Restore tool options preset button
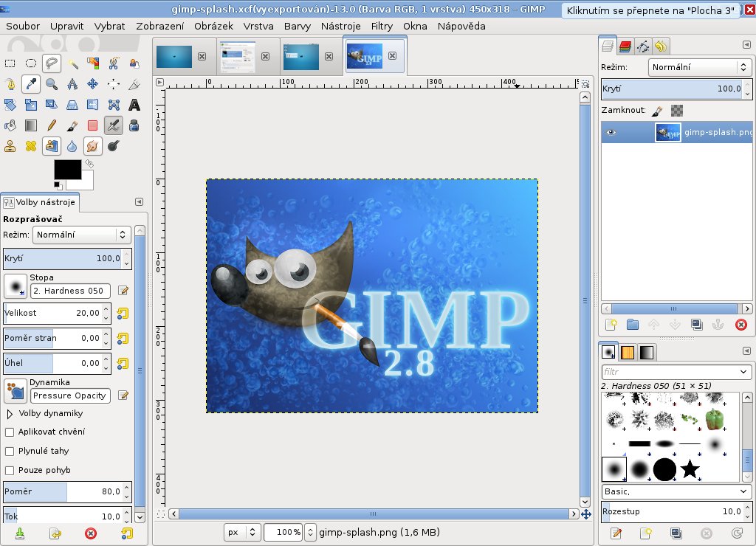 [x=55, y=533]
